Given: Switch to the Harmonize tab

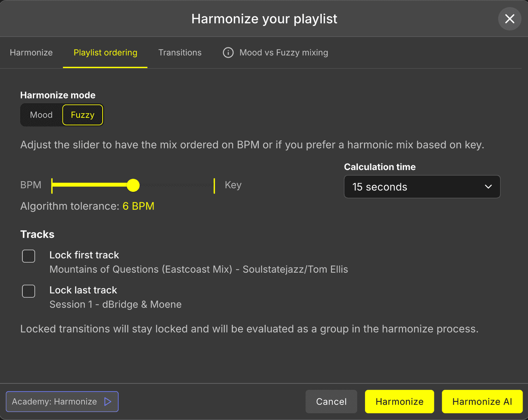Looking at the screenshot, I should point(31,53).
